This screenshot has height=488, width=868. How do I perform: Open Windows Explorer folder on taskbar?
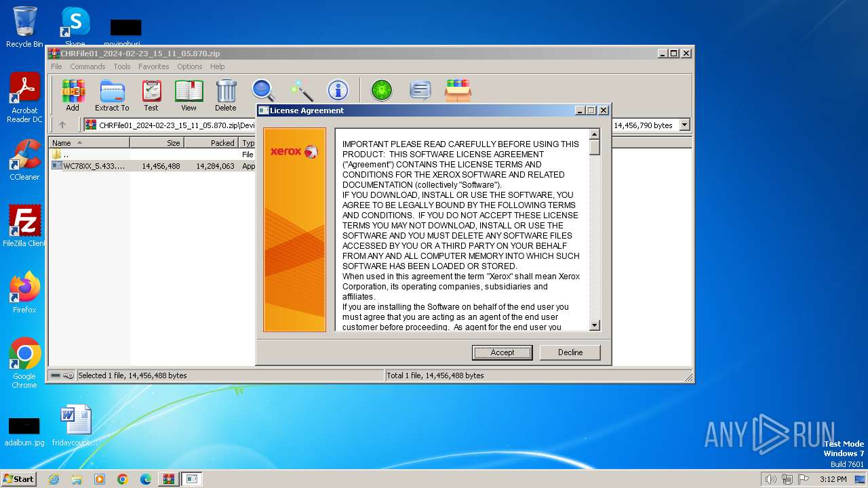77,479
